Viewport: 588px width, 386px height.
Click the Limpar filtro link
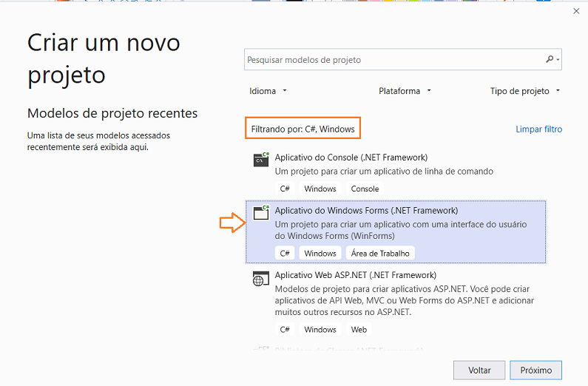pyautogui.click(x=539, y=129)
